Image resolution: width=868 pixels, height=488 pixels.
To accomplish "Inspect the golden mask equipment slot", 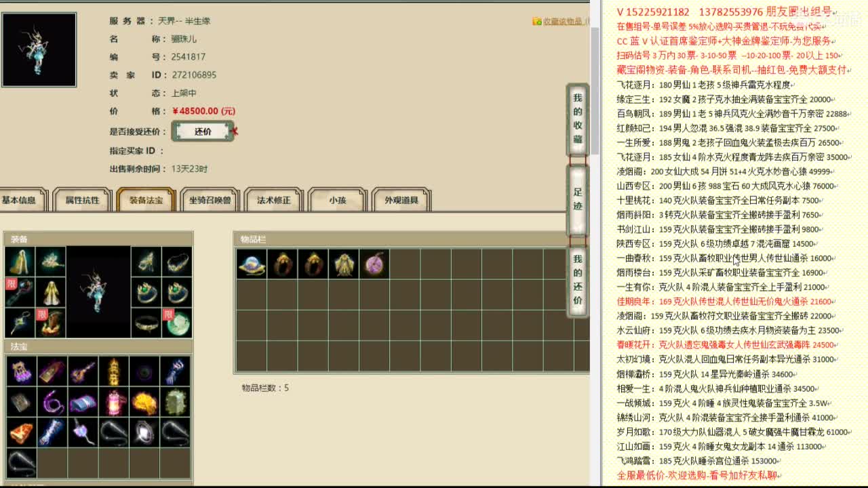I will (x=146, y=262).
